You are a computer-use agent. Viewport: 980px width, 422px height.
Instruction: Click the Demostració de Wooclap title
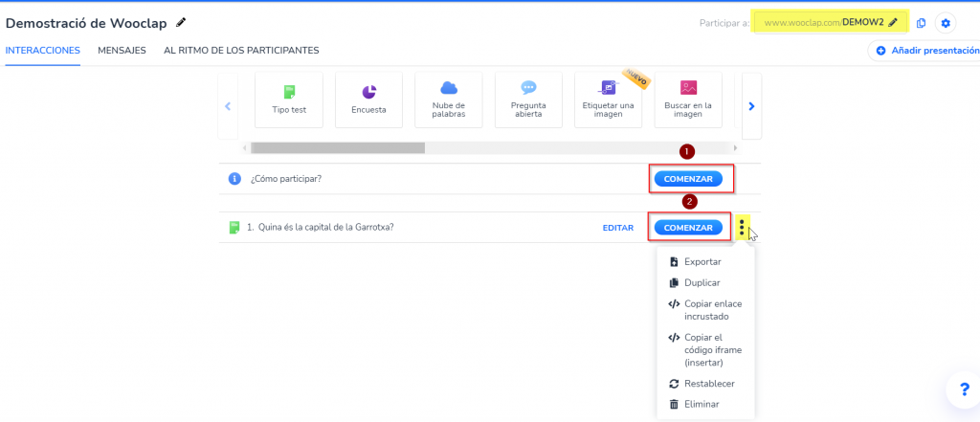86,23
